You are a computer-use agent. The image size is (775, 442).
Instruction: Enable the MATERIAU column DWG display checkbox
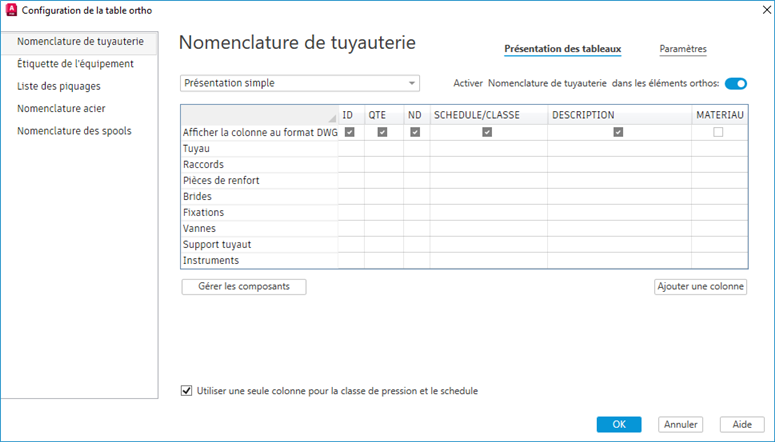pos(718,132)
